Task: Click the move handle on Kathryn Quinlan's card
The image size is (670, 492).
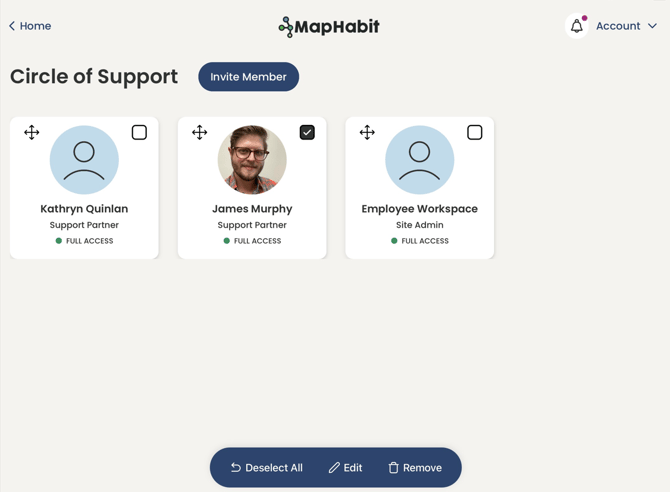Action: click(x=32, y=132)
